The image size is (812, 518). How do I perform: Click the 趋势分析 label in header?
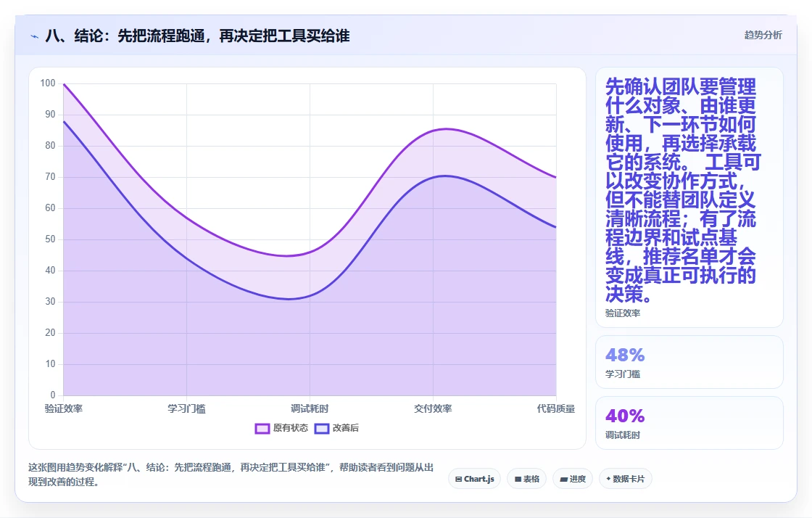click(x=763, y=35)
